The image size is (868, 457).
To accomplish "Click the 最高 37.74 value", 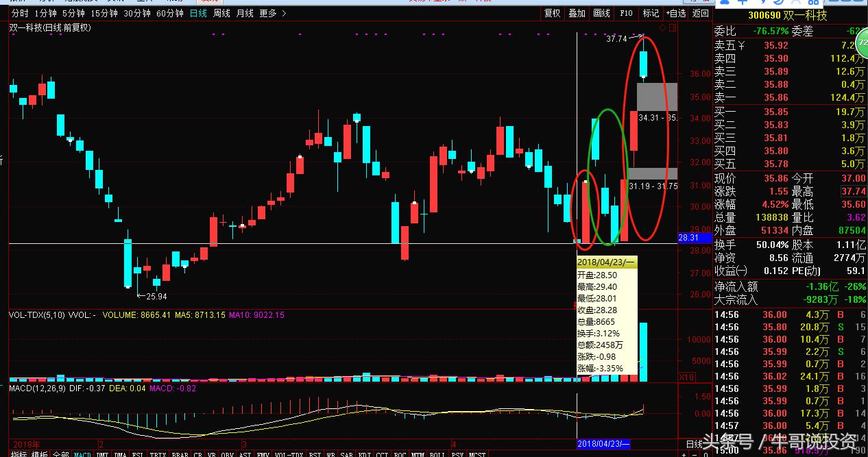I will [854, 192].
